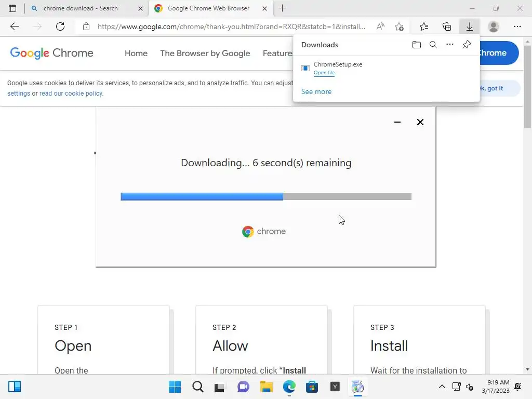Open Task View on taskbar
This screenshot has height=399, width=532.
point(220,387)
